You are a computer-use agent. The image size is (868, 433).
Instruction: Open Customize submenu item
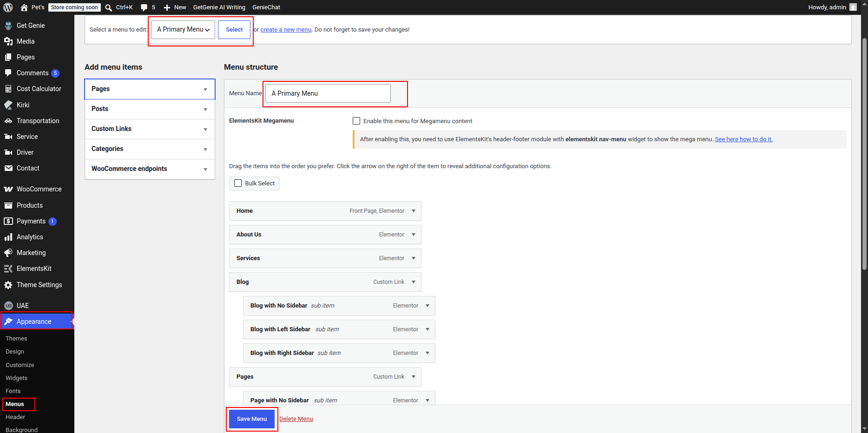(20, 365)
